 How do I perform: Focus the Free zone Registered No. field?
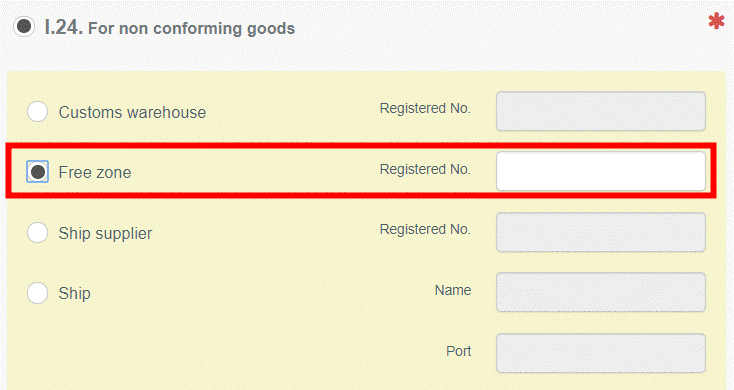click(601, 171)
